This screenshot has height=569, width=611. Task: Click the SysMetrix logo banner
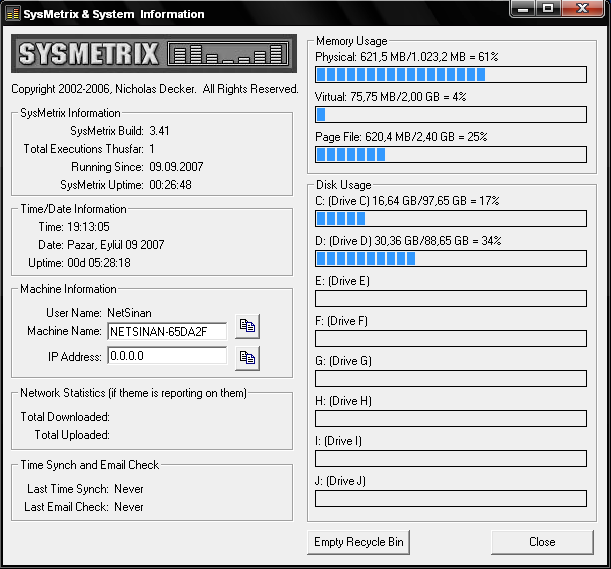152,54
